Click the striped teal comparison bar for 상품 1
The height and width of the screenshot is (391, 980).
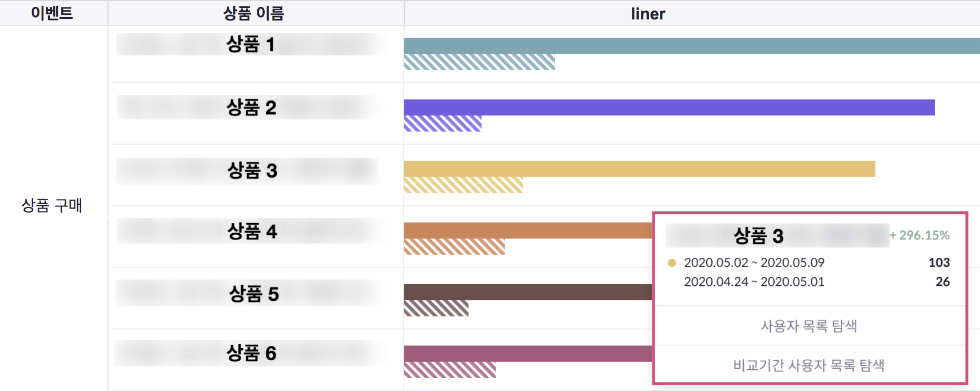point(479,62)
